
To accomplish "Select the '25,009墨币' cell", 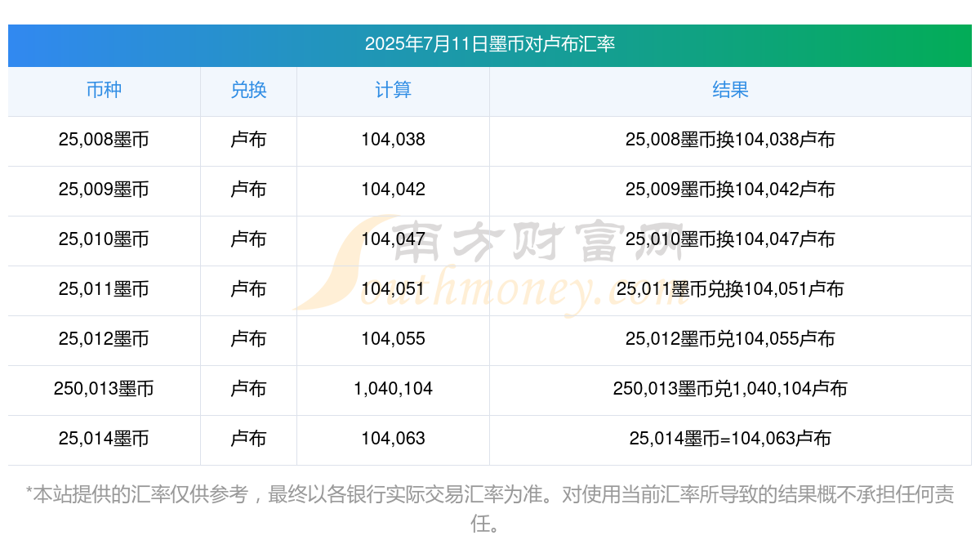I will click(x=104, y=190).
